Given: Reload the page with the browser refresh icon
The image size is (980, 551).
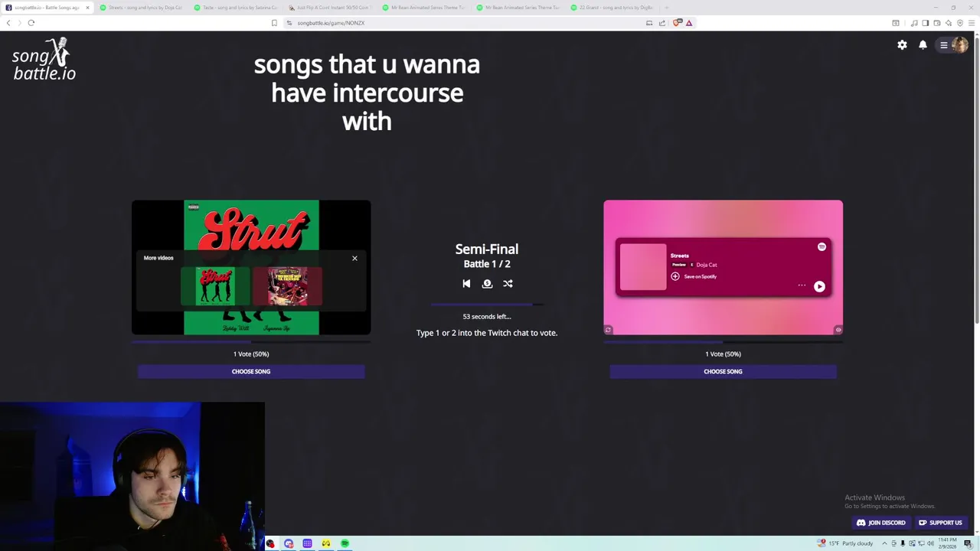Looking at the screenshot, I should coord(31,23).
